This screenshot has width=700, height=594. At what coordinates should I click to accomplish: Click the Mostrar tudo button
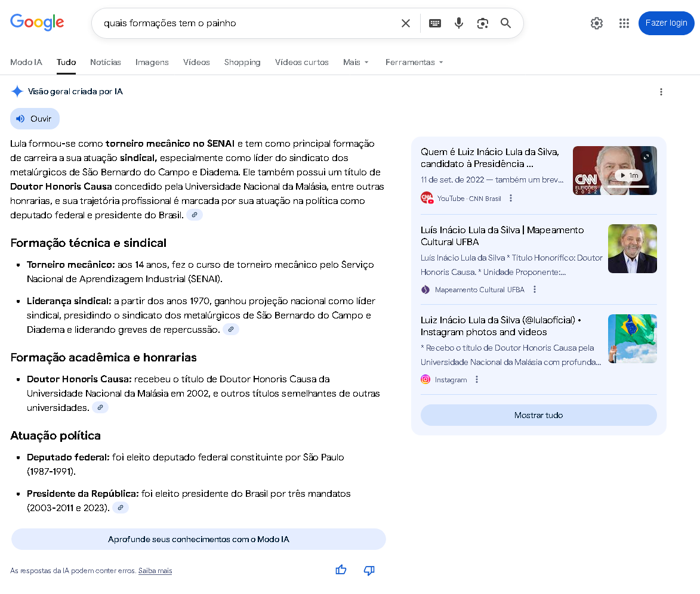tap(538, 415)
